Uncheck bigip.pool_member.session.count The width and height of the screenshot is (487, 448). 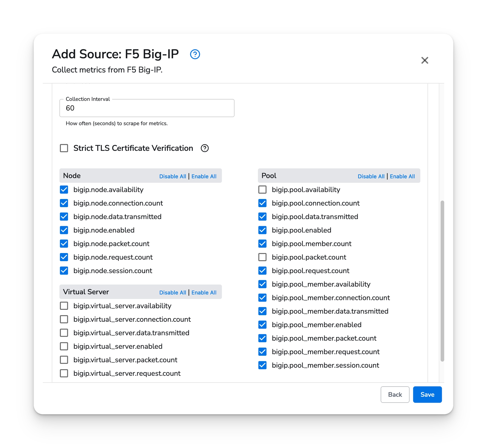point(262,365)
